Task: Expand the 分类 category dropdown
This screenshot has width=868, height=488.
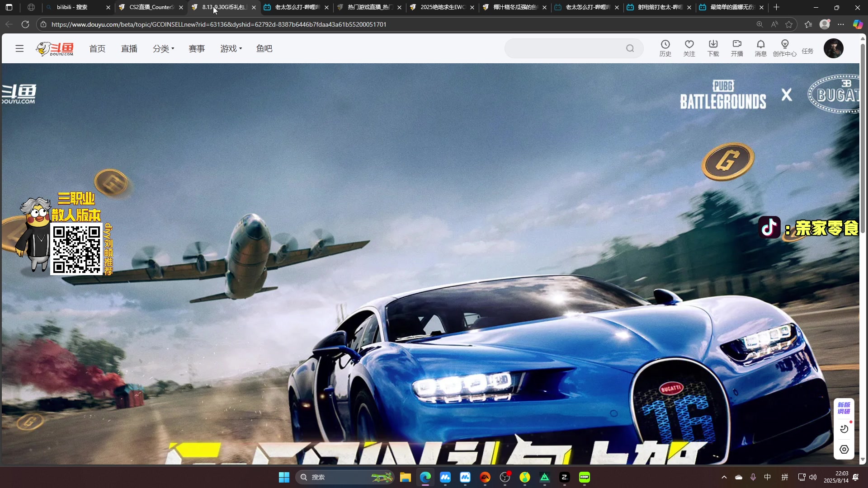Action: point(163,48)
